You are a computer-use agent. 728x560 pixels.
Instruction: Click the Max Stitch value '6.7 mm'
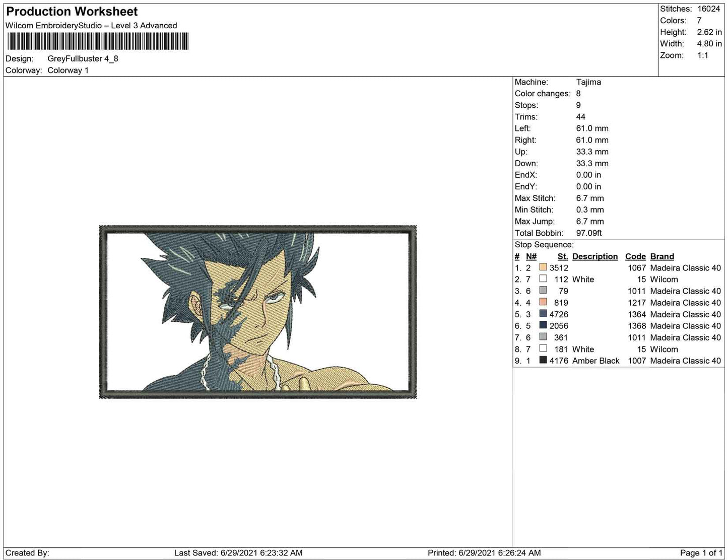point(590,198)
